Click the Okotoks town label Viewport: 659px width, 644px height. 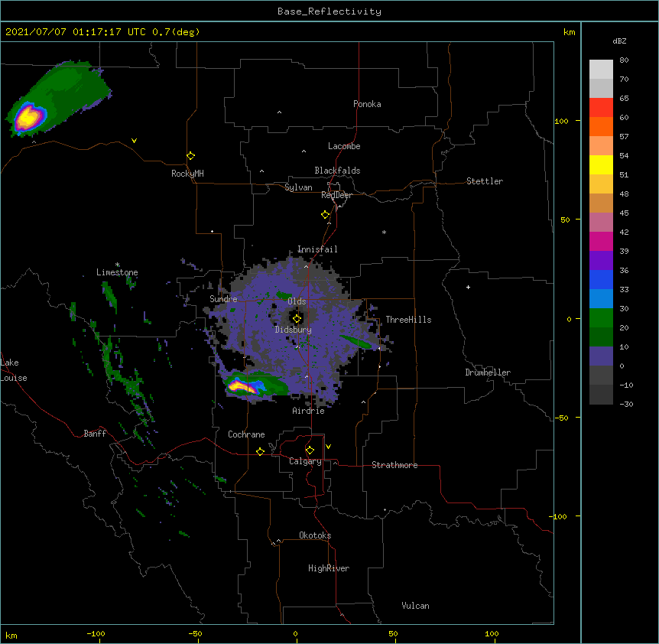315,535
